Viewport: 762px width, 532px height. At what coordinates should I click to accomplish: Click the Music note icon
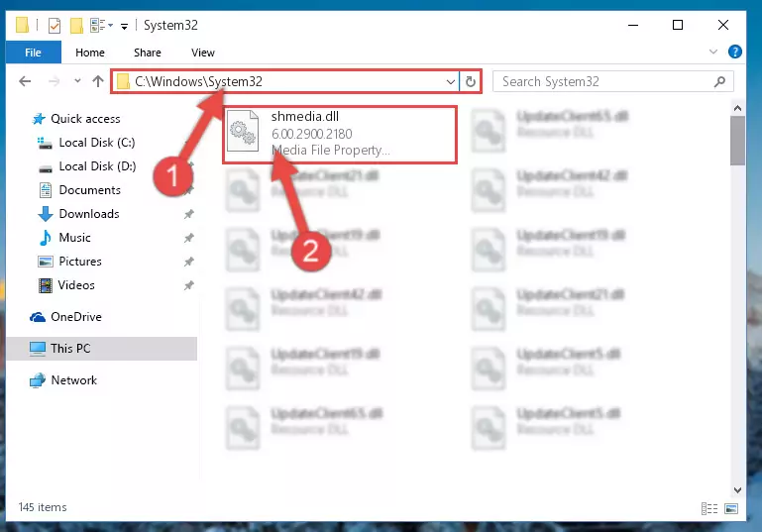[46, 238]
